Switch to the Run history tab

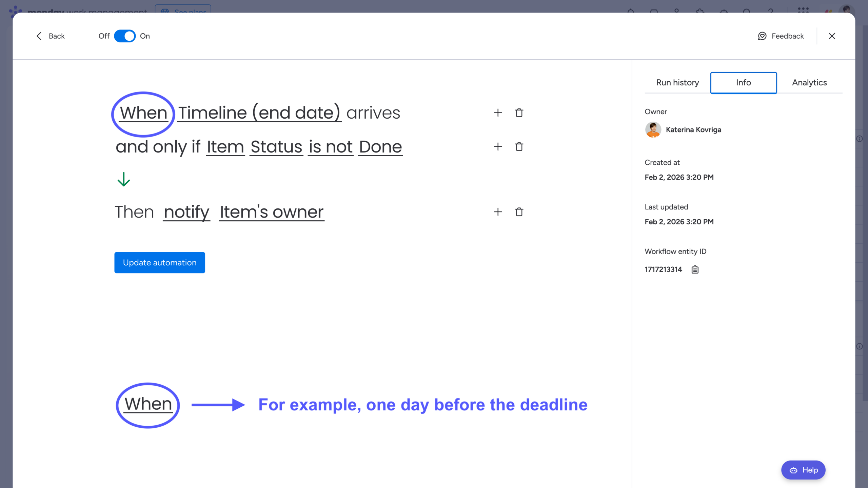pos(677,82)
